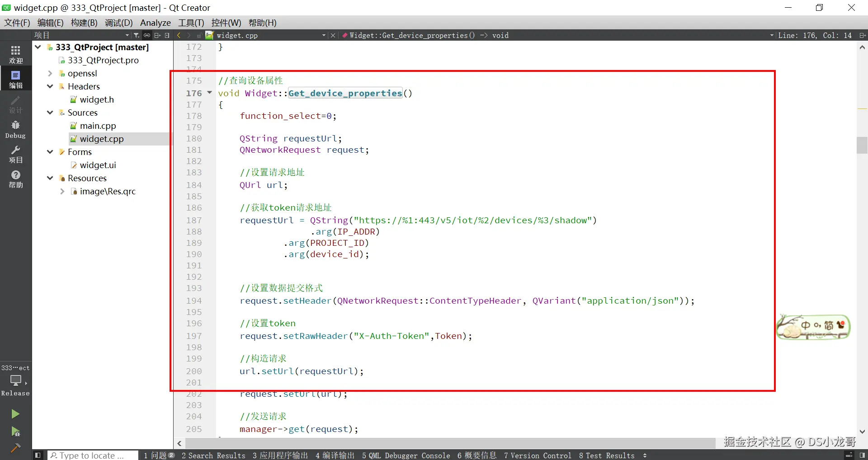Toggle output pane visibility at bottom right
The height and width of the screenshot is (460, 868).
pos(849,455)
